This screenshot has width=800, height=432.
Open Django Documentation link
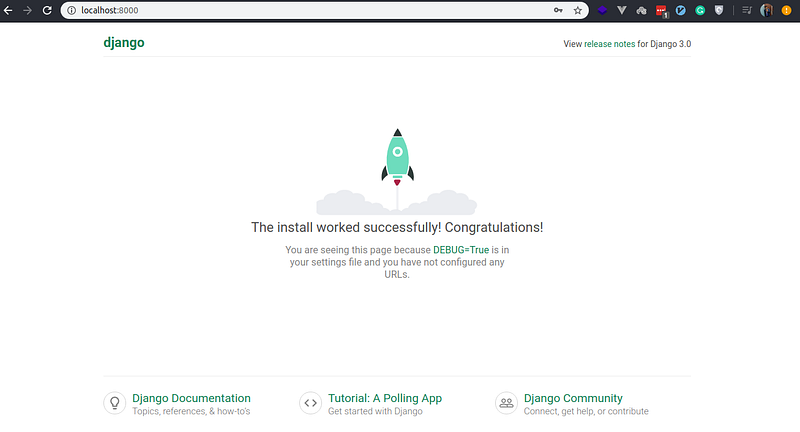point(191,398)
